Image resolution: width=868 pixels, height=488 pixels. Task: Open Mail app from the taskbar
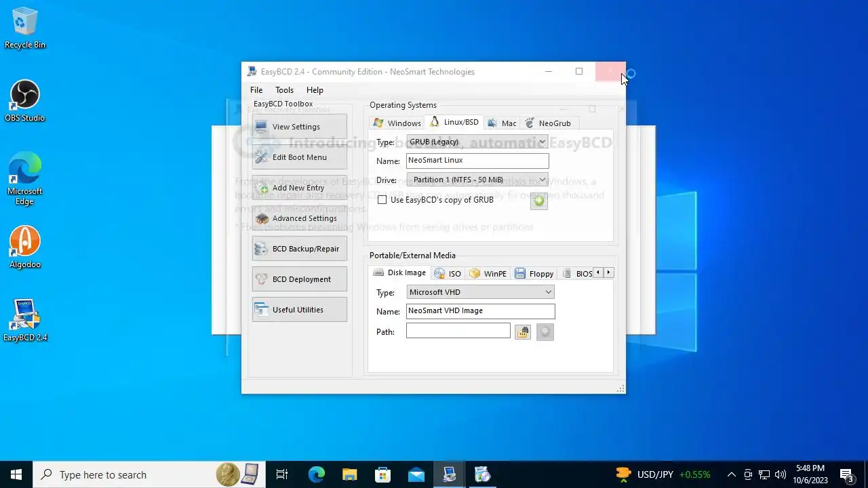(416, 474)
